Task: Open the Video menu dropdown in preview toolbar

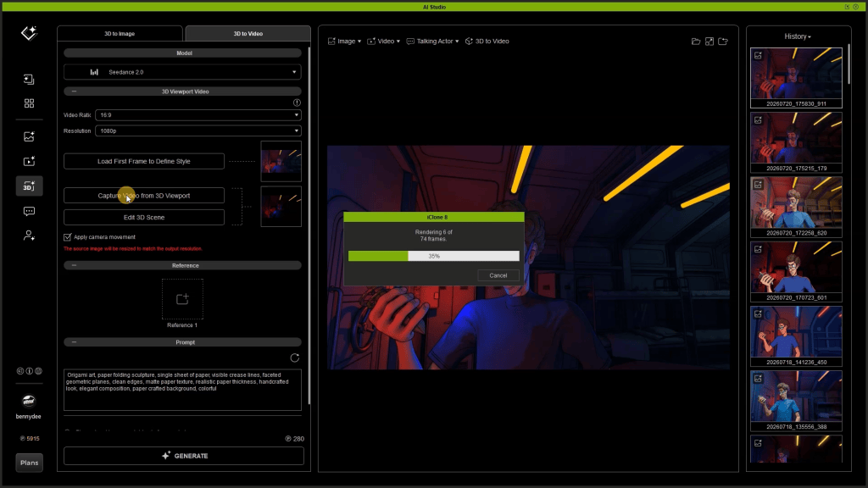Action: tap(384, 42)
